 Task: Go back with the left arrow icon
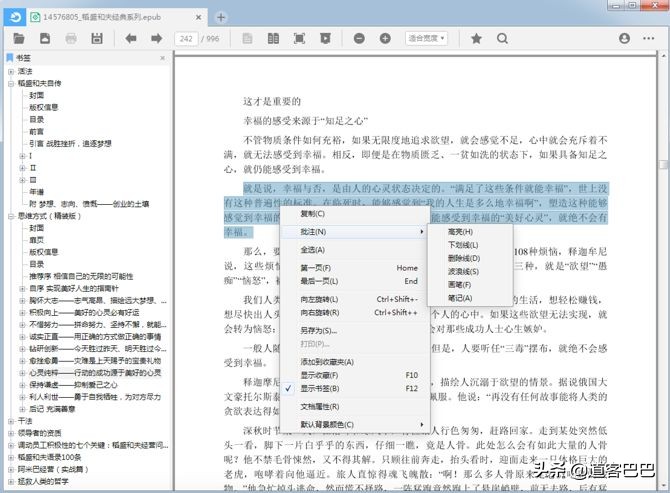pos(131,38)
